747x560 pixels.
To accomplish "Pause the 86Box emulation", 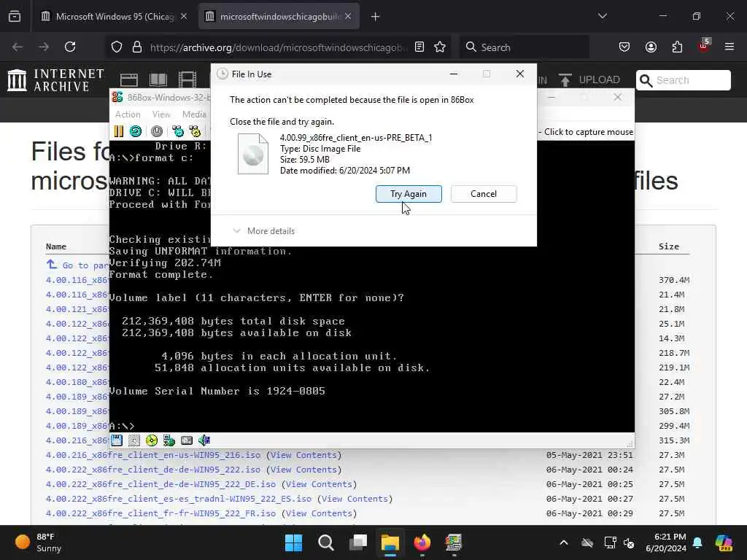I will pos(119,131).
